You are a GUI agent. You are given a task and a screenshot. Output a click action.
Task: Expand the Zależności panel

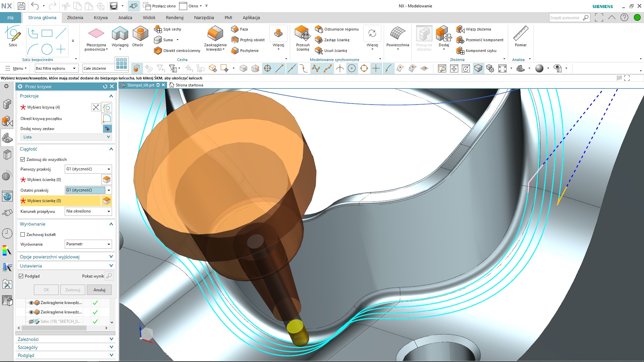[x=65, y=339]
